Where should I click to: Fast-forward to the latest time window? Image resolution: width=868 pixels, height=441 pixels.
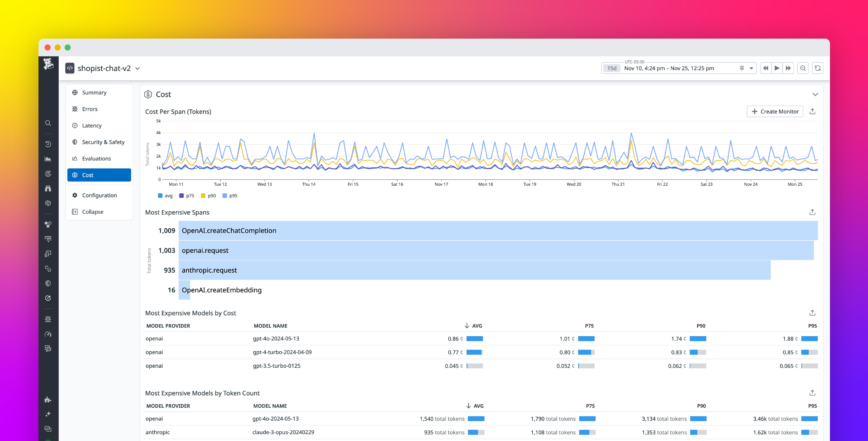click(788, 68)
